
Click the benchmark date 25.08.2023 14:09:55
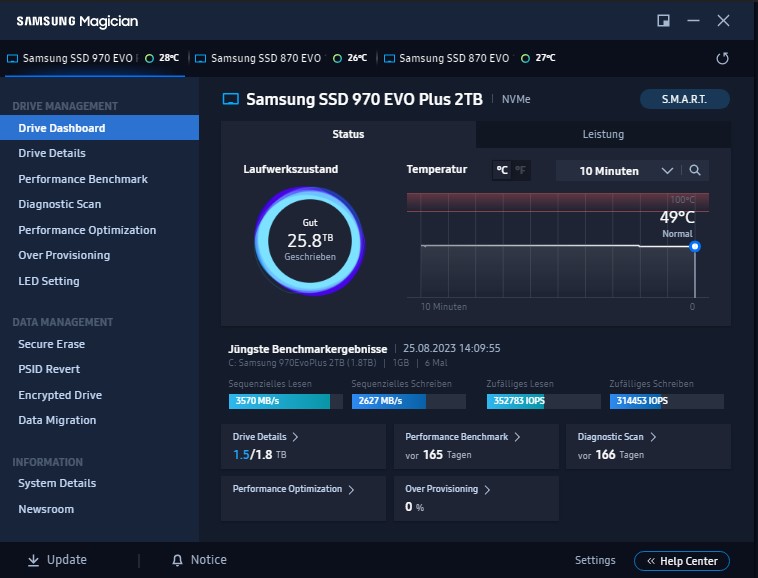[x=452, y=348]
